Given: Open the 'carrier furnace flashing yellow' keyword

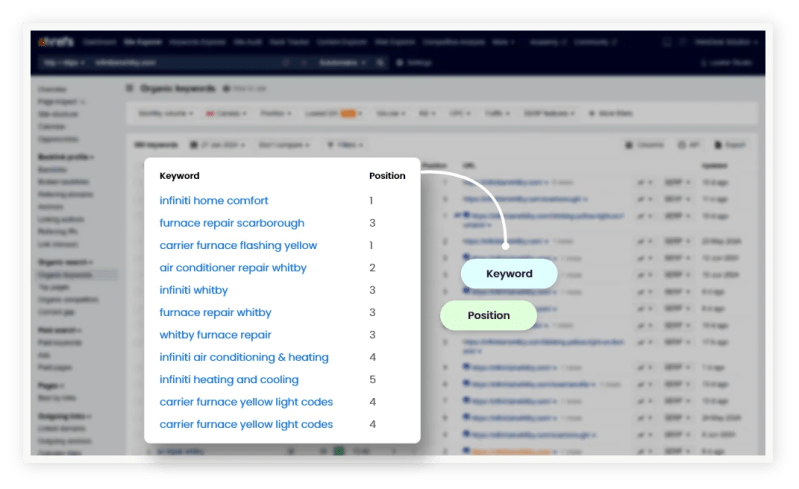Looking at the screenshot, I should pos(238,246).
